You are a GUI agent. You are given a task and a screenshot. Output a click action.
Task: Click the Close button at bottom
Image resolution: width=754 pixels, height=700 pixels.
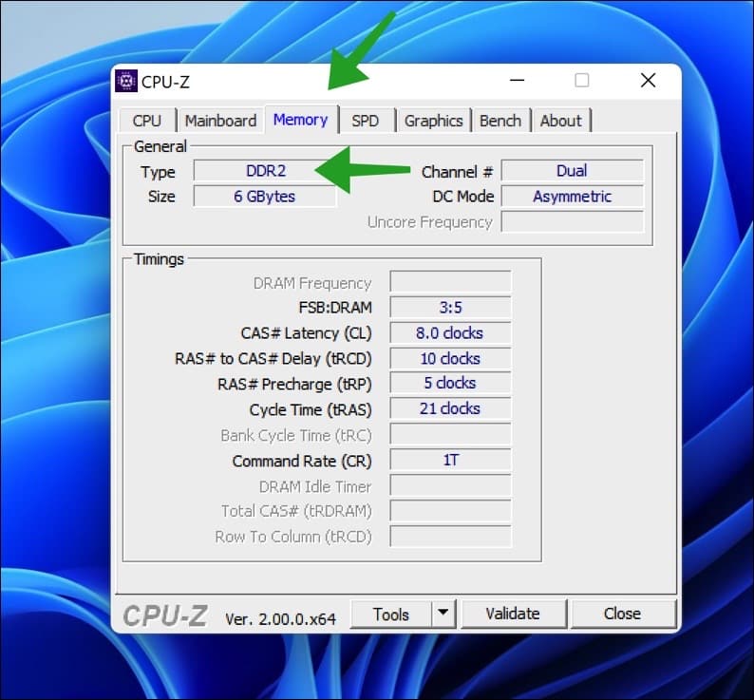tap(623, 614)
